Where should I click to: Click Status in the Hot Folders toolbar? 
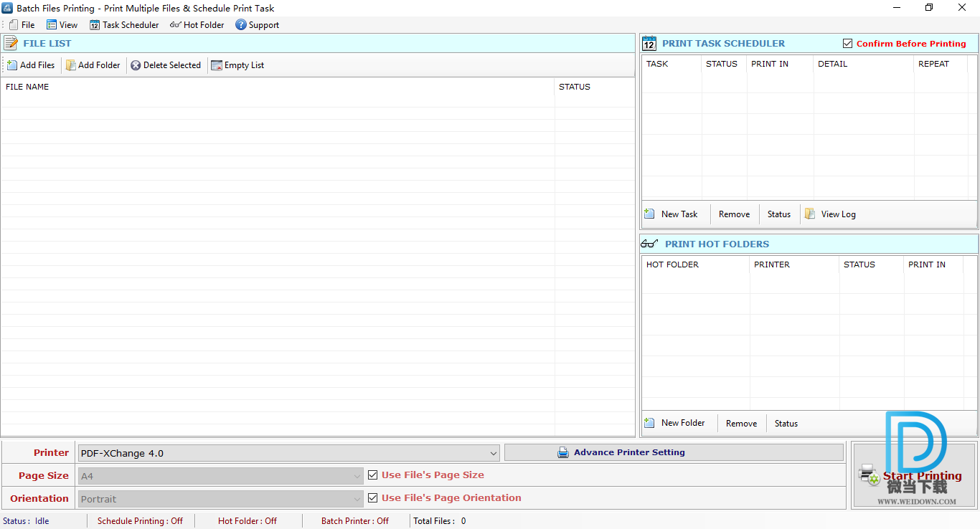pyautogui.click(x=786, y=423)
